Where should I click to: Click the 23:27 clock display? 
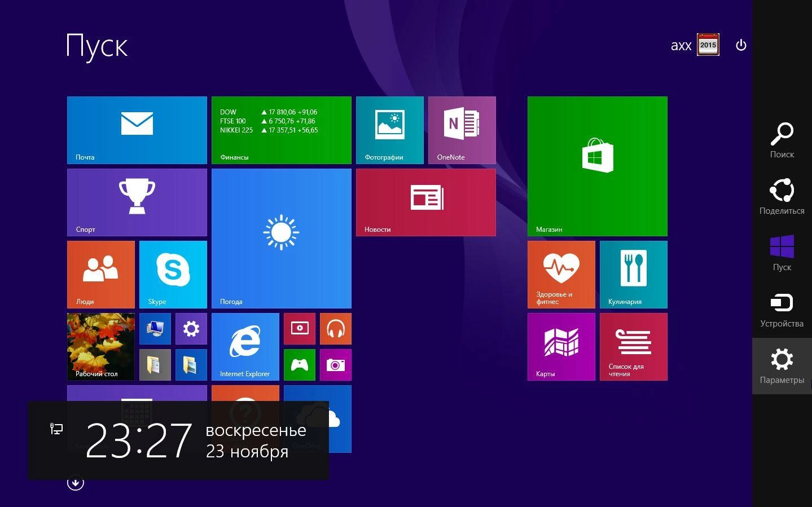point(139,440)
